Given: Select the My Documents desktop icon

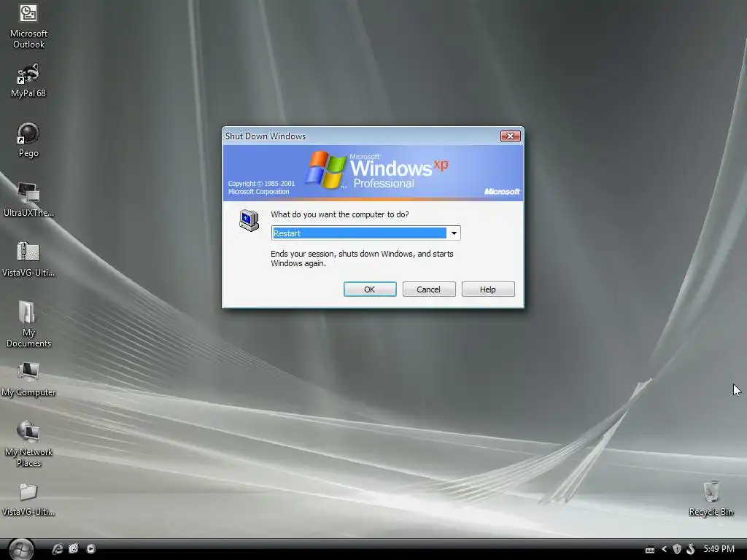Looking at the screenshot, I should tap(28, 324).
